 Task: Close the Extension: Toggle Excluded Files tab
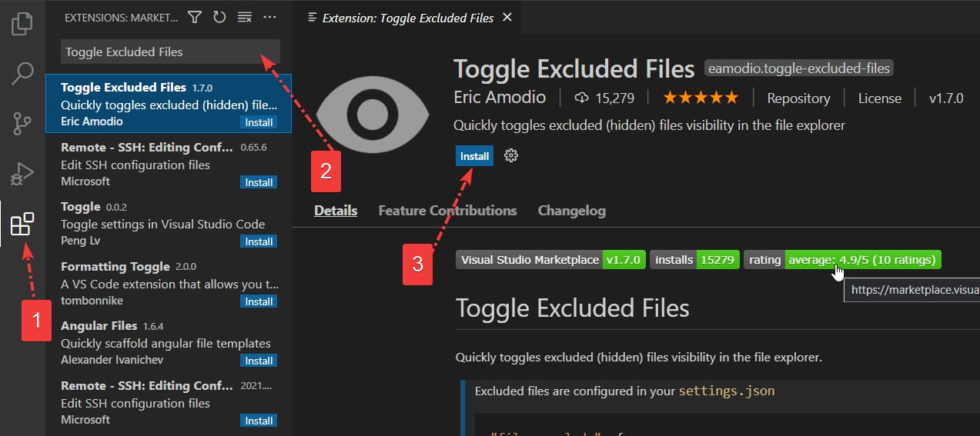click(507, 17)
